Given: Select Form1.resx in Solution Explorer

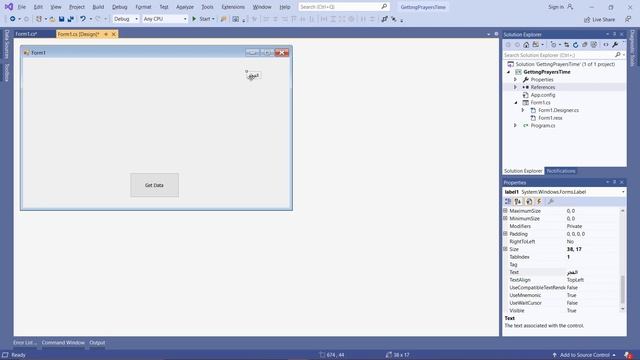Looking at the screenshot, I should point(550,118).
